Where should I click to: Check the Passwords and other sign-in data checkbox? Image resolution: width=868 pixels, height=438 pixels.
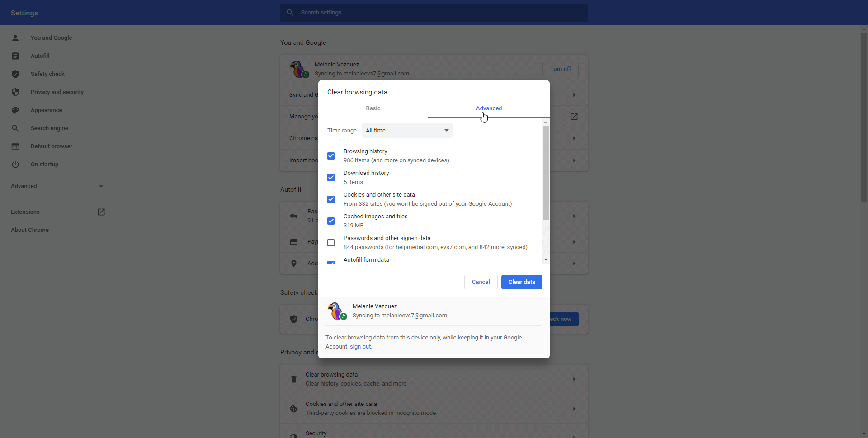coord(331,243)
